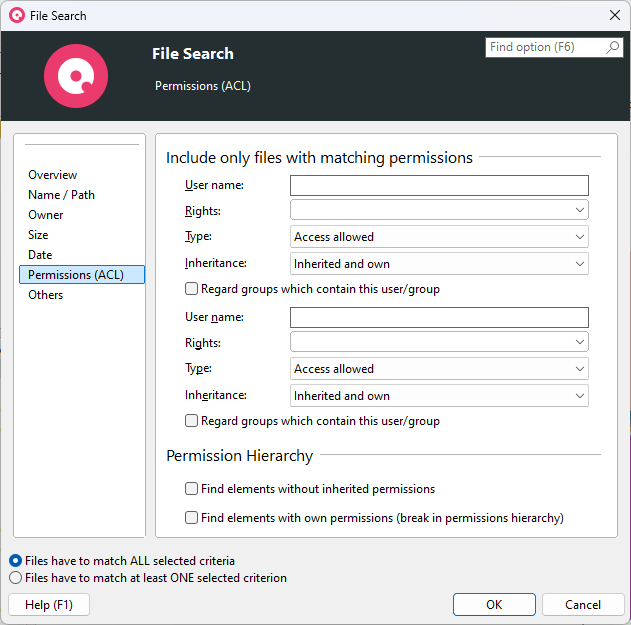This screenshot has width=631, height=625.
Task: Click the app icon in the title bar
Action: coord(16,15)
